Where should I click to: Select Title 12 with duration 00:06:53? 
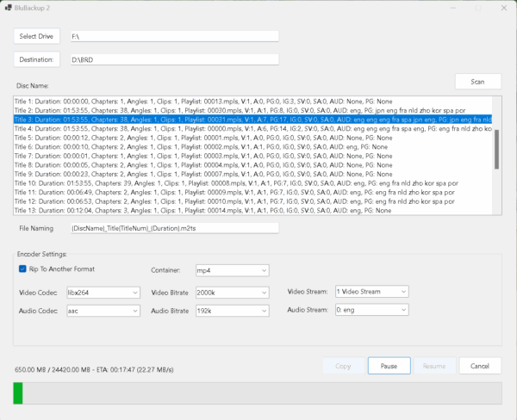[252, 201]
